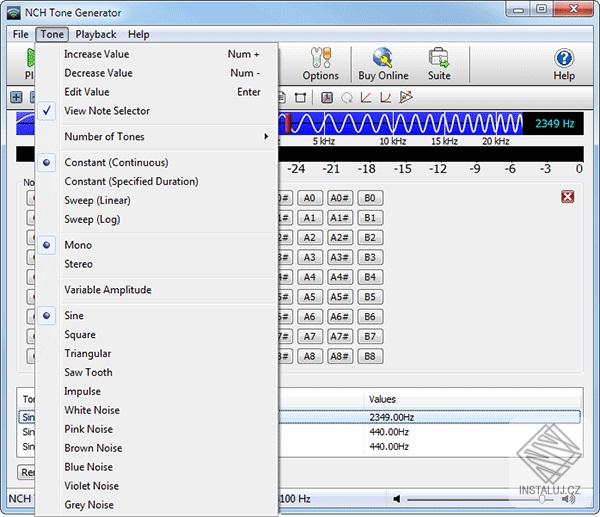The height and width of the screenshot is (517, 600).
Task: Choose Variable Amplitude in Tone menu
Action: pyautogui.click(x=157, y=290)
